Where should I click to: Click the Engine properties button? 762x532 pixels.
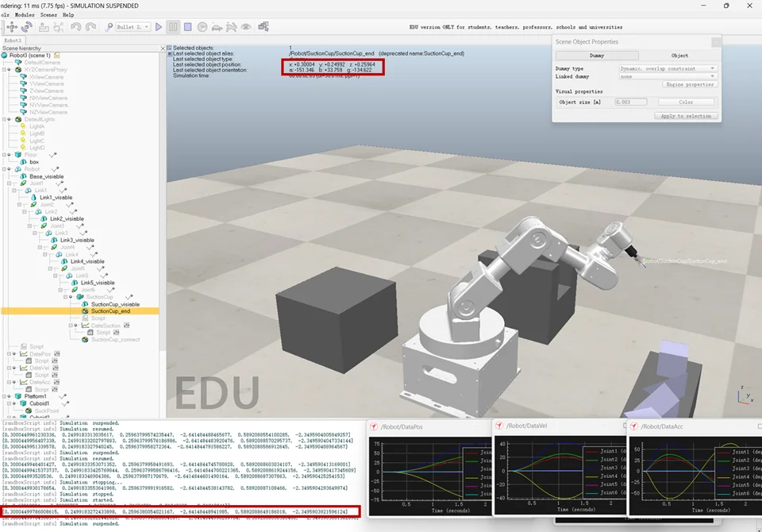(690, 84)
